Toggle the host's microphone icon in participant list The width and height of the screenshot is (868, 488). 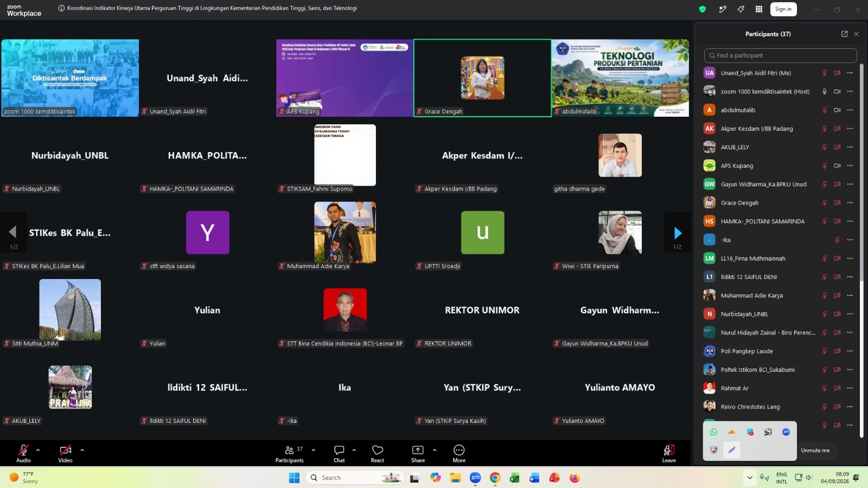(x=825, y=91)
